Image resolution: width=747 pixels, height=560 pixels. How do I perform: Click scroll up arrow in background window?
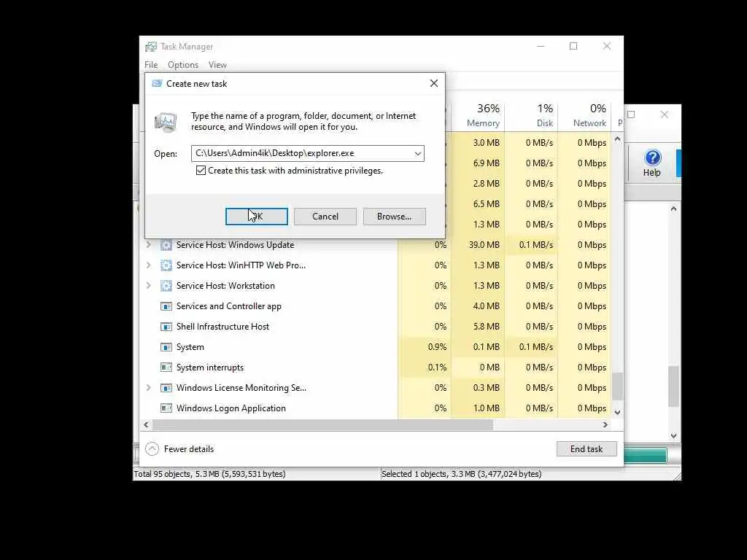(673, 209)
